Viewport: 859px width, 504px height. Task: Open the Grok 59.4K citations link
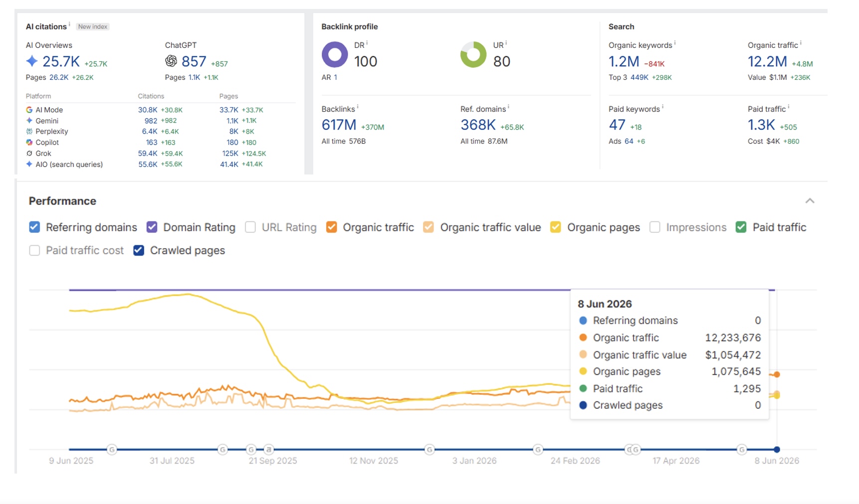coord(148,154)
